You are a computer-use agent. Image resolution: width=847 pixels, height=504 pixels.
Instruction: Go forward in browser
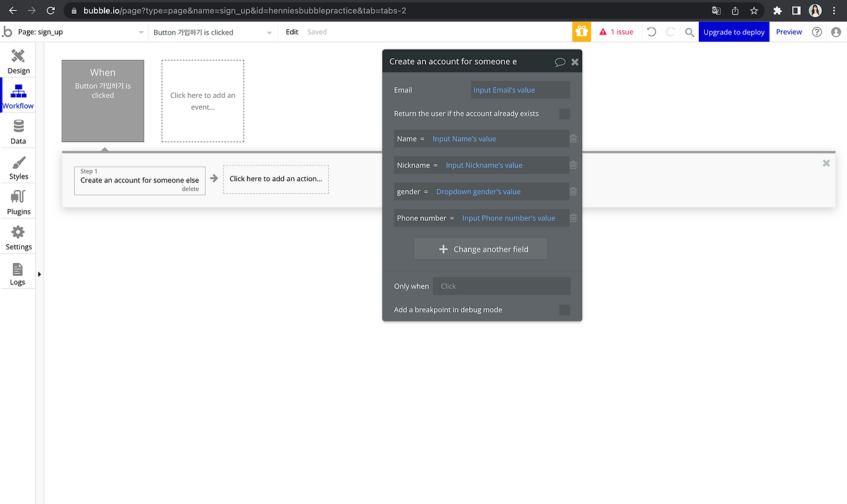click(32, 11)
